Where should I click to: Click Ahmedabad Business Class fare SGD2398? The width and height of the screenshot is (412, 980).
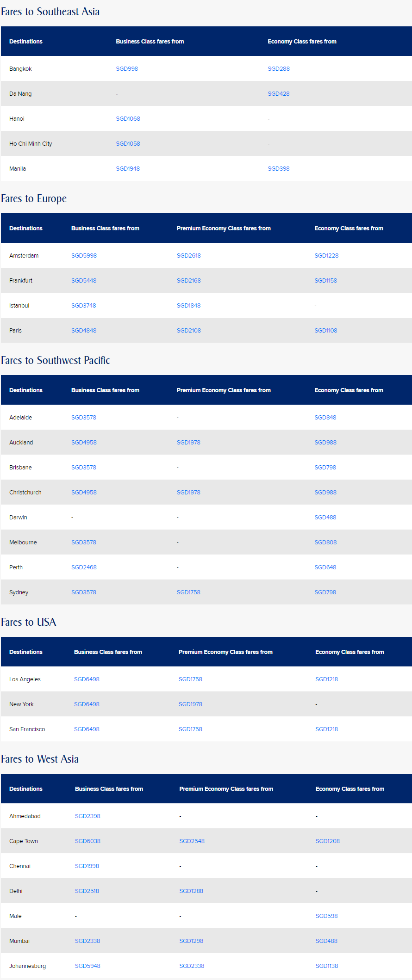[x=87, y=816]
